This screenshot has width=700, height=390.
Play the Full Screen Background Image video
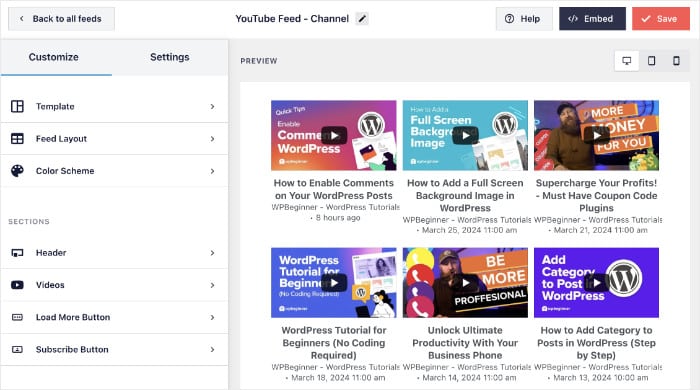[465, 136]
